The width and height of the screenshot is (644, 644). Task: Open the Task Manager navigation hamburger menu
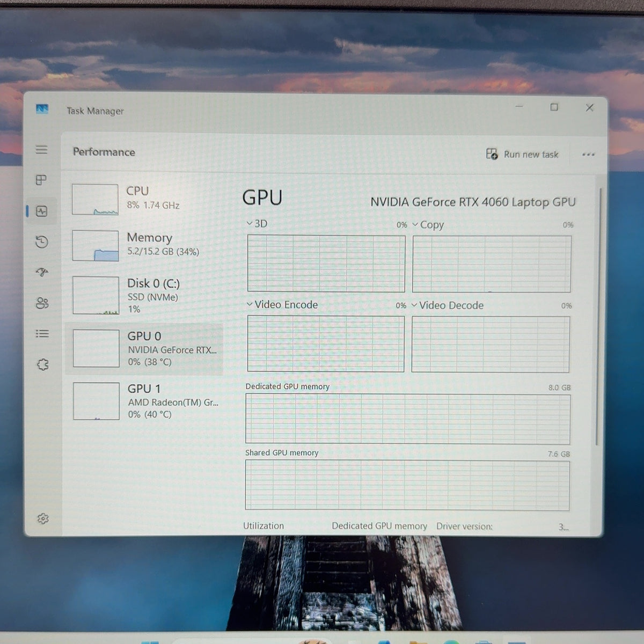(x=41, y=150)
